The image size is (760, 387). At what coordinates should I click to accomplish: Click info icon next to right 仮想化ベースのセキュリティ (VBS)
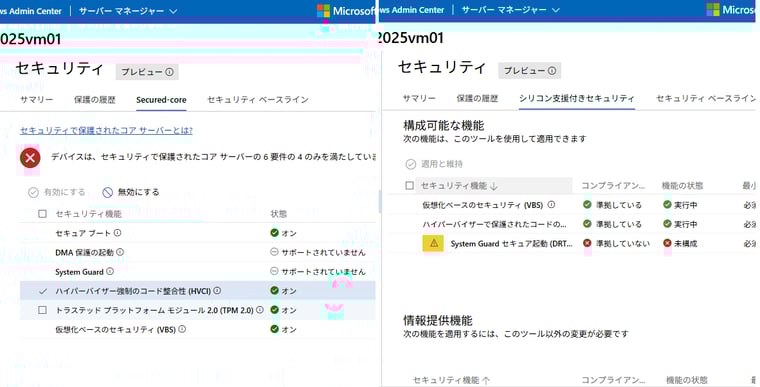click(551, 205)
